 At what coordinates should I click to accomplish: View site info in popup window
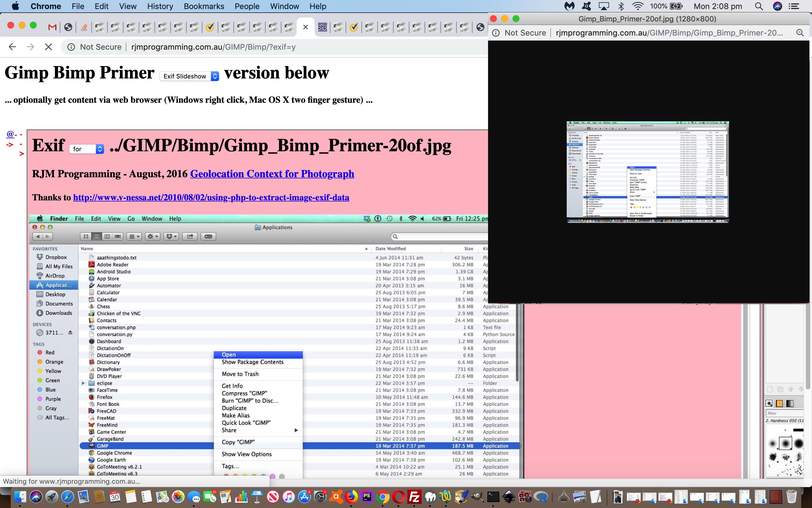coord(496,32)
